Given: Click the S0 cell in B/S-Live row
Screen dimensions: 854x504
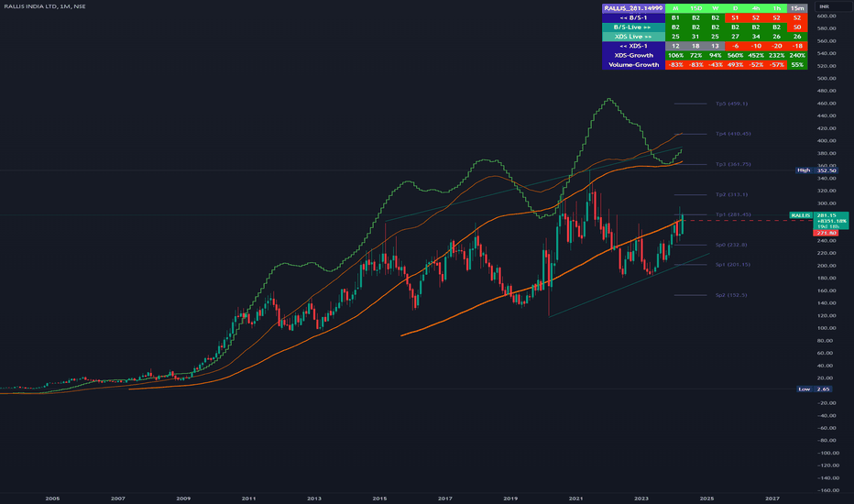Looking at the screenshot, I should coord(797,27).
